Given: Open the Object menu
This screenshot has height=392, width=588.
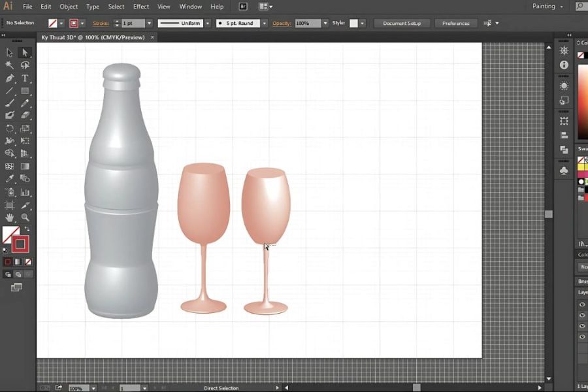Looking at the screenshot, I should 69,7.
